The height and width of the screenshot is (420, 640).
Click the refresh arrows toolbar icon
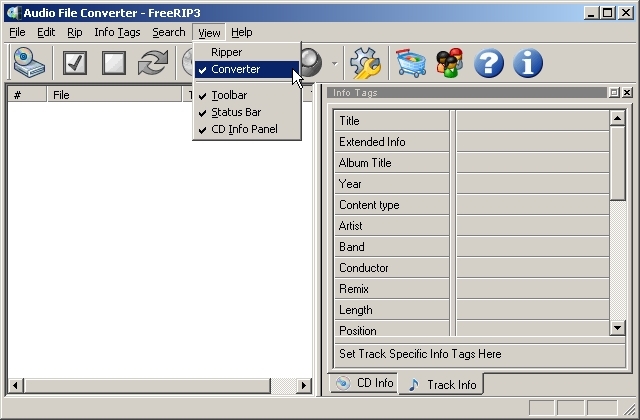point(153,62)
